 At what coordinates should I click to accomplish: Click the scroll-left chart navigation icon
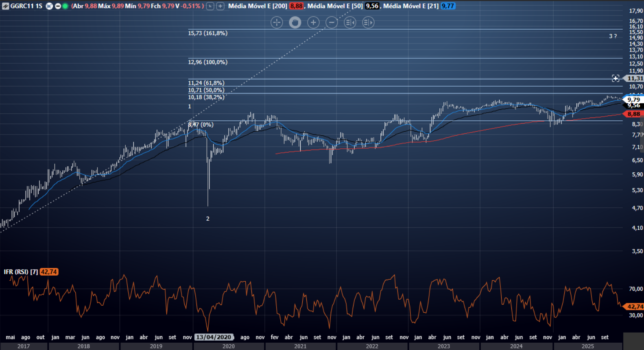(350, 22)
